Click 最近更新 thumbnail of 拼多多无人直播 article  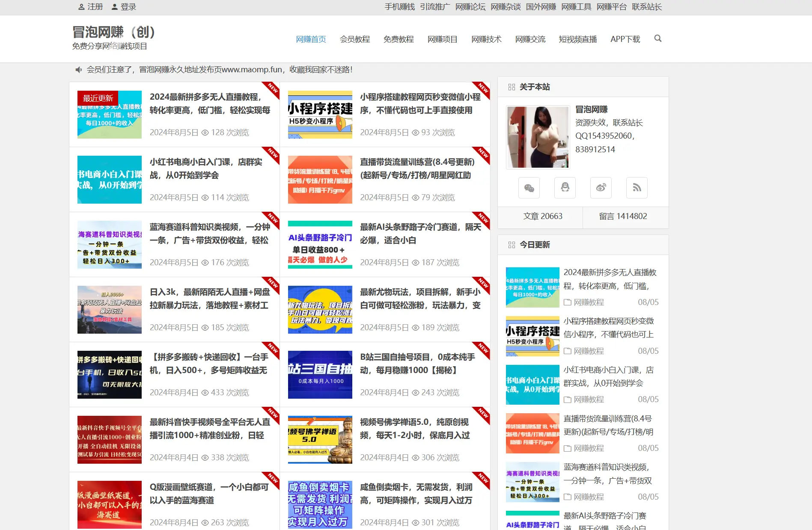coord(110,115)
